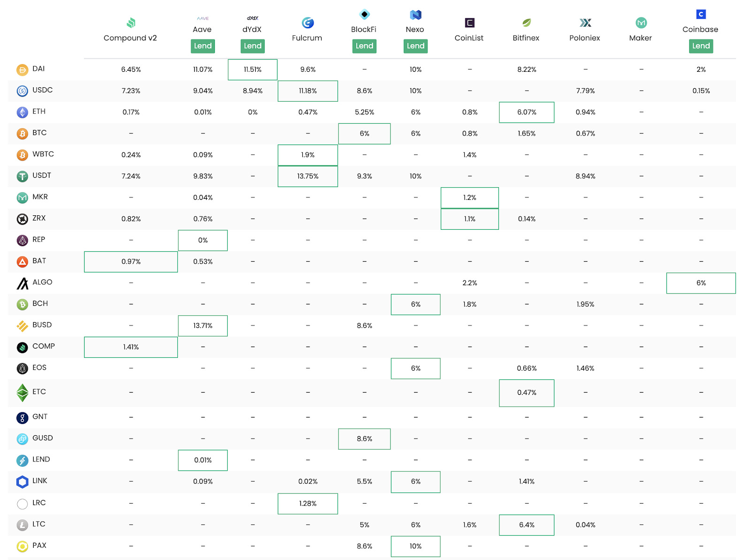Select the 8.6% GUSD BlockFi cell
Screen dimensions: 751x560
coord(364,439)
